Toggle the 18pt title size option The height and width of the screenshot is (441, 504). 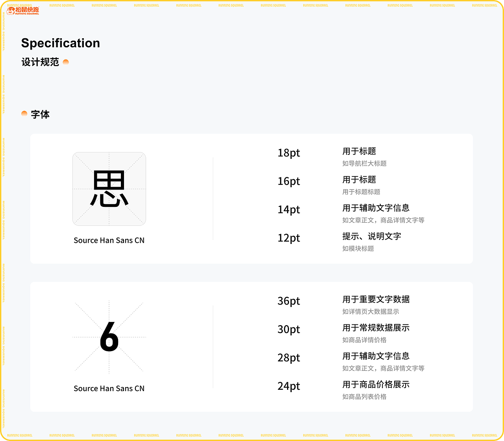pos(289,153)
